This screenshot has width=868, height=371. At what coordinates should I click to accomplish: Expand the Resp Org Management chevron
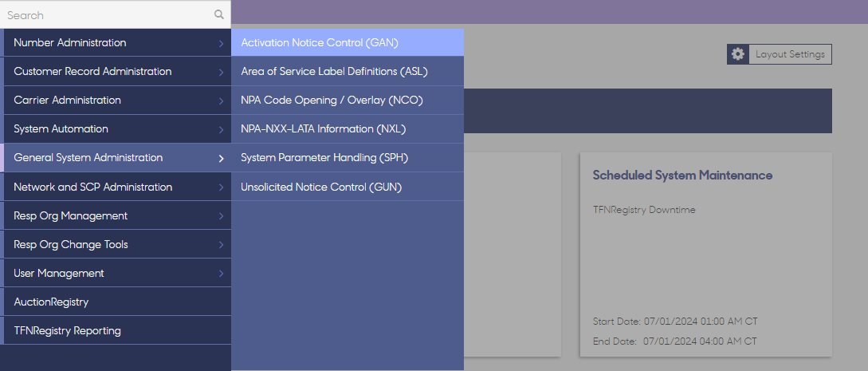coord(221,216)
